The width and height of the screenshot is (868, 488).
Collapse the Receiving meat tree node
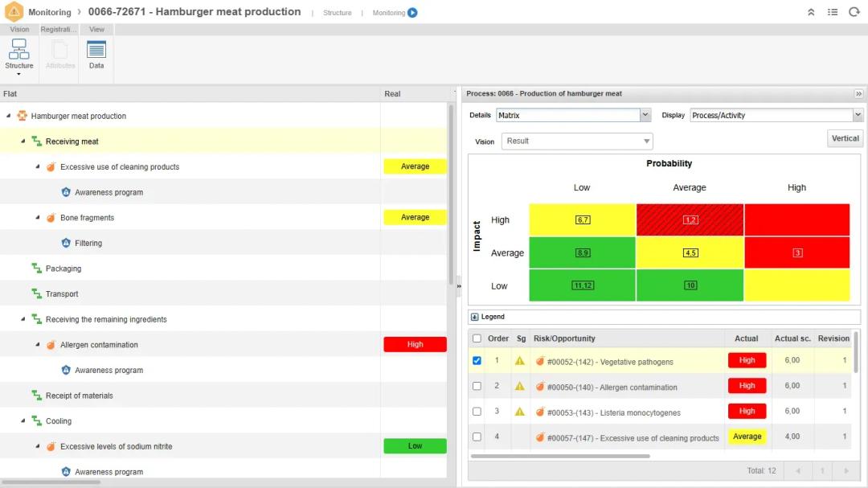pos(23,141)
